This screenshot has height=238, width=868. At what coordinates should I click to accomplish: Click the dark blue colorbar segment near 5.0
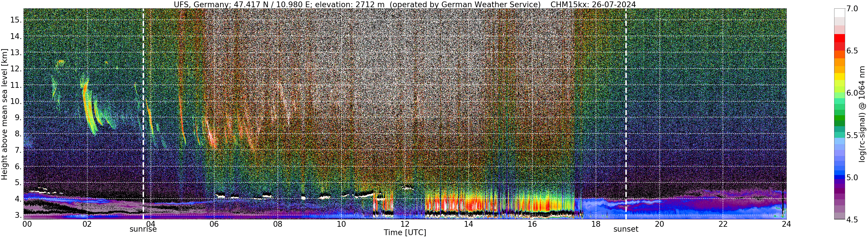[x=839, y=177]
